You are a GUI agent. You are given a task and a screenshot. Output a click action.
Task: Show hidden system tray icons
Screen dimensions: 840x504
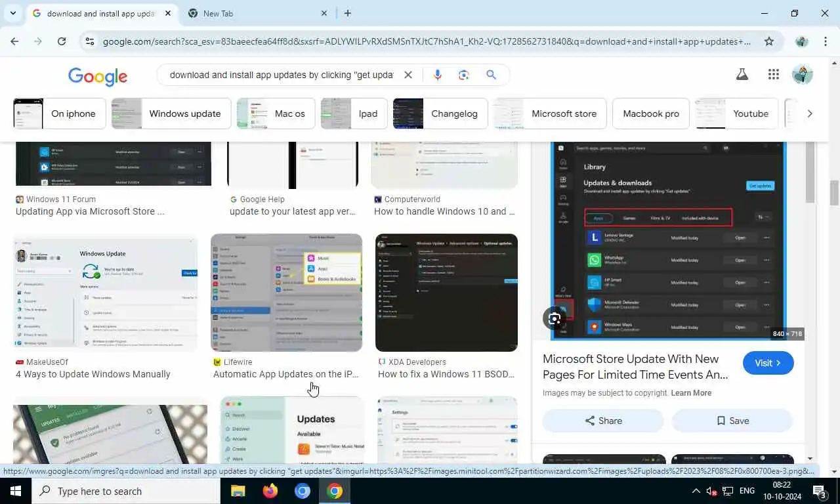point(696,491)
